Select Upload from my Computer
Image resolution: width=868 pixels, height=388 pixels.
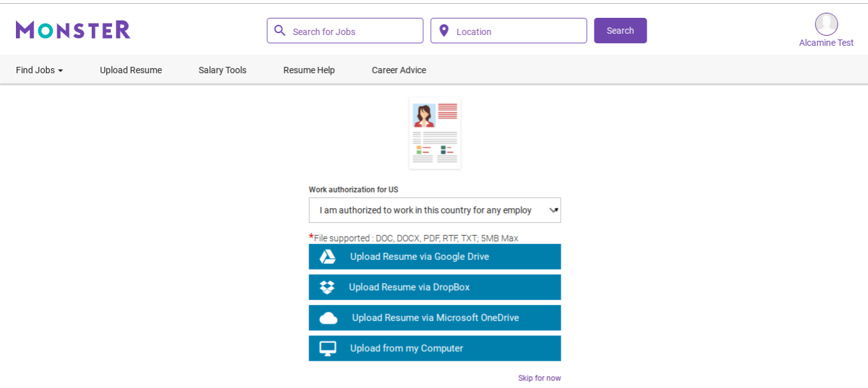(435, 348)
